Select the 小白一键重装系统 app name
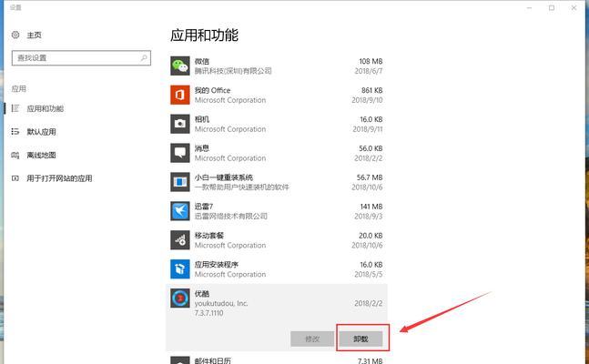 [224, 177]
